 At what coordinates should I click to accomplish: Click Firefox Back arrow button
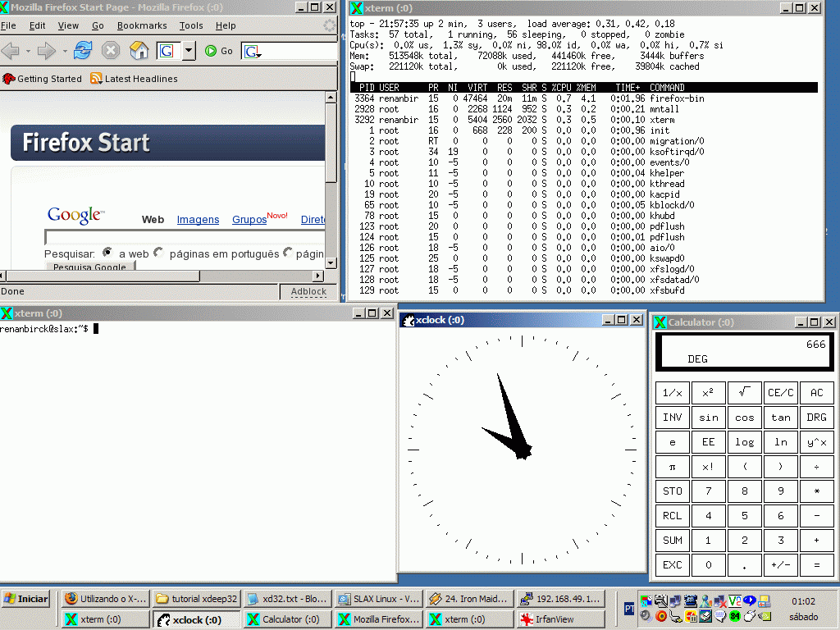(11, 51)
